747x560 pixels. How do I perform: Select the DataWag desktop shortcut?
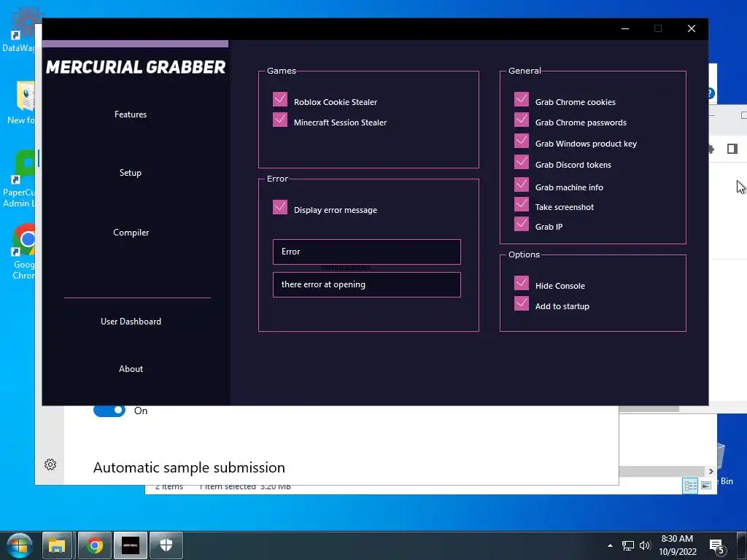pos(20,29)
